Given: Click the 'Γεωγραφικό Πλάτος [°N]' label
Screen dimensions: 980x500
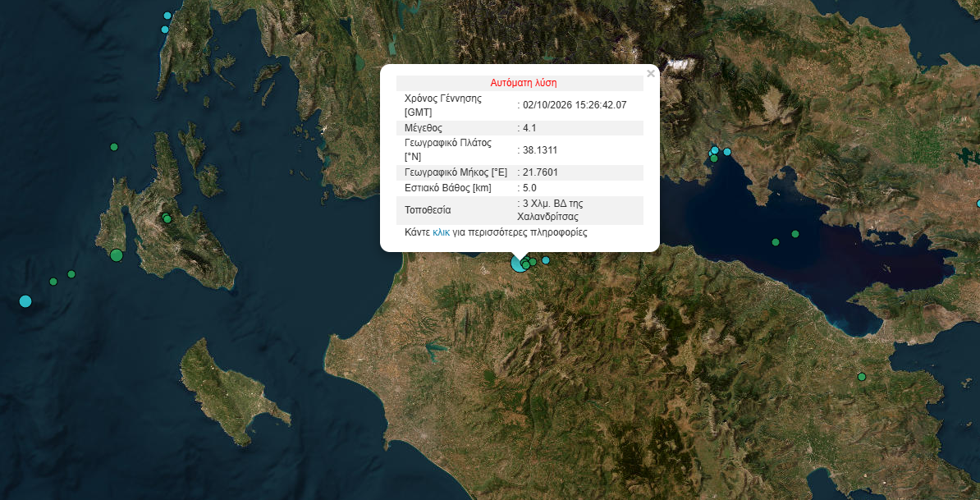Looking at the screenshot, I should [448, 150].
